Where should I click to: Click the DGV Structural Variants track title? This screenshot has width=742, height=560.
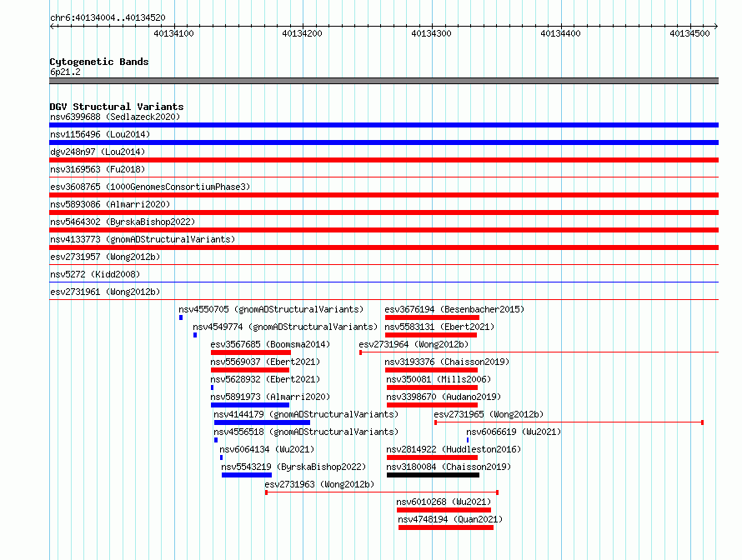(117, 107)
